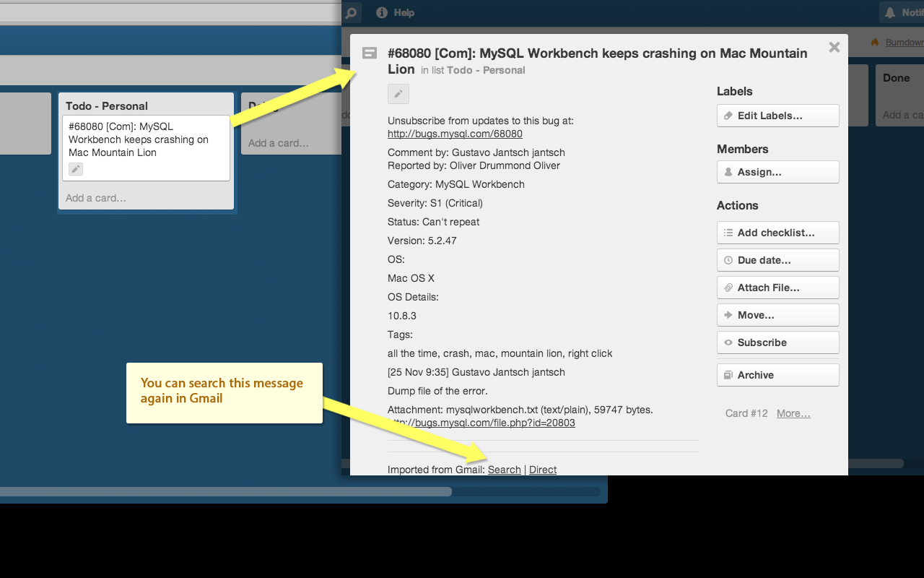Click the pencil badge on Todo list card

[x=76, y=169]
